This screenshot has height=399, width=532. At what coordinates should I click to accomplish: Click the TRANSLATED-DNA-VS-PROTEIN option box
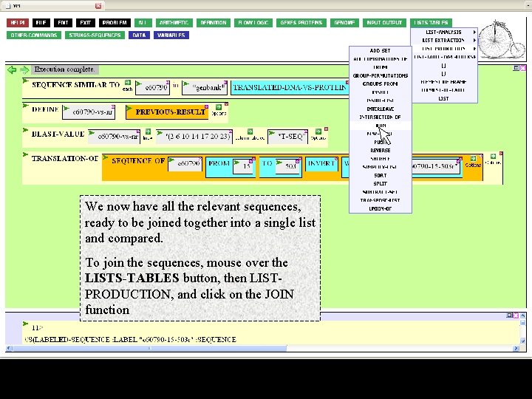click(x=290, y=87)
